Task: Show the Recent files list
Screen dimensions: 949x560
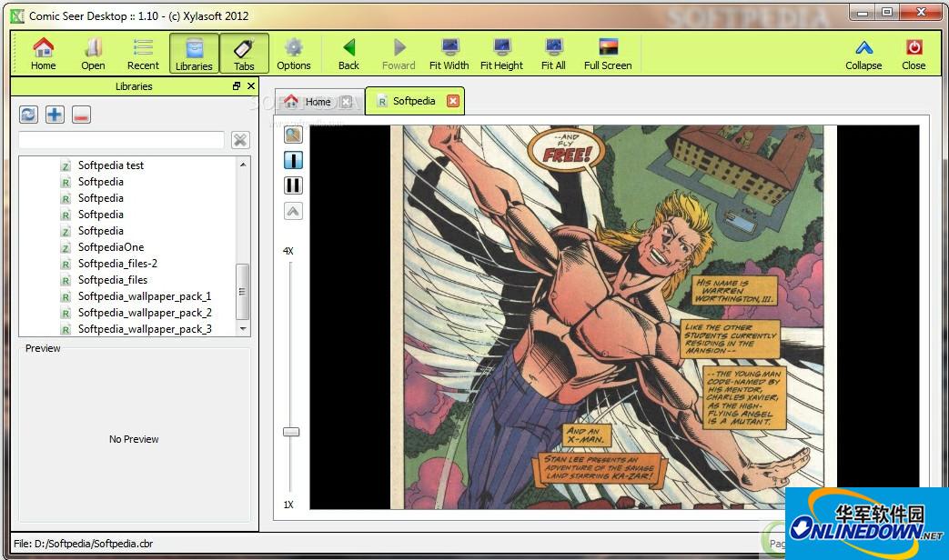Action: point(143,54)
